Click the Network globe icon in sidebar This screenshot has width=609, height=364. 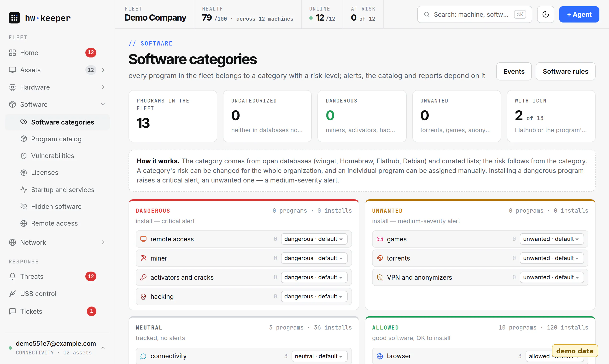coord(12,242)
